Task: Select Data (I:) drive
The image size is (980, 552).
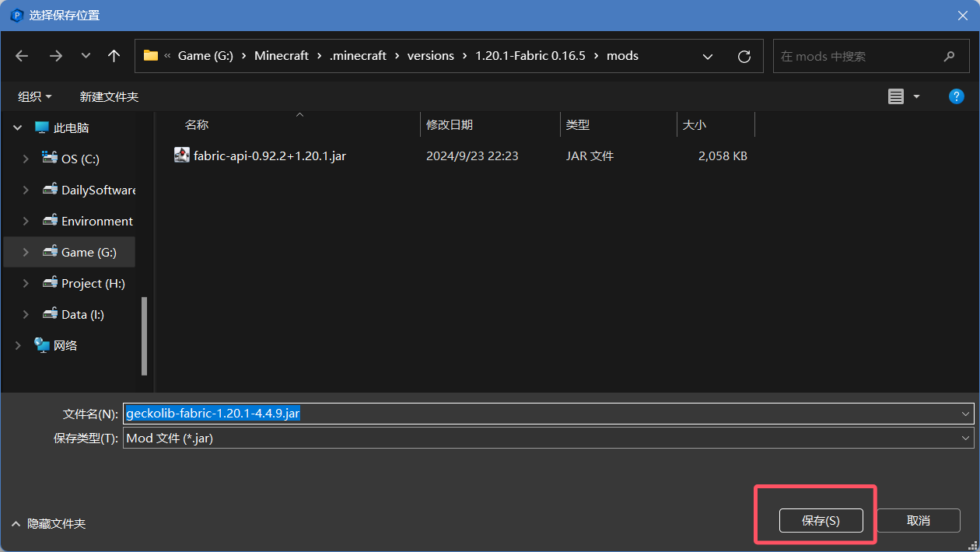Action: point(82,314)
